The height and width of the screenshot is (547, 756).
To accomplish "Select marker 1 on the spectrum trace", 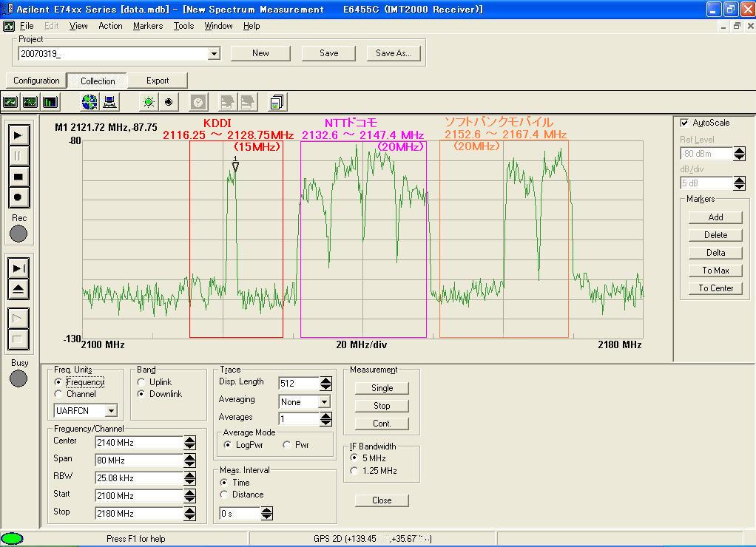I will (235, 164).
